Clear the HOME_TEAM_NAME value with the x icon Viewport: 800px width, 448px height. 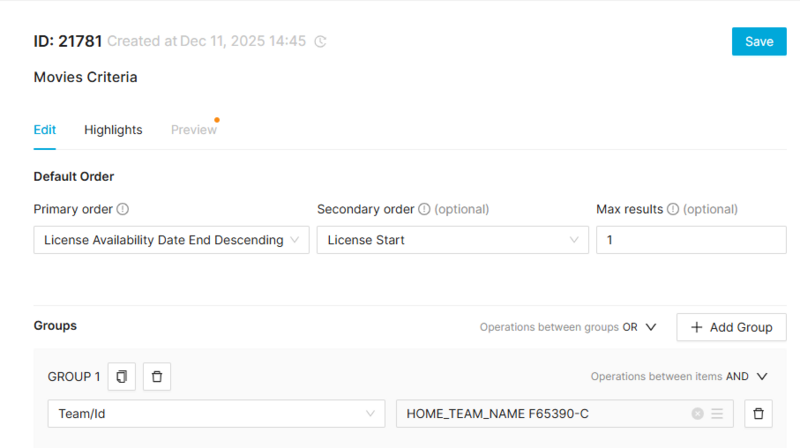(697, 414)
